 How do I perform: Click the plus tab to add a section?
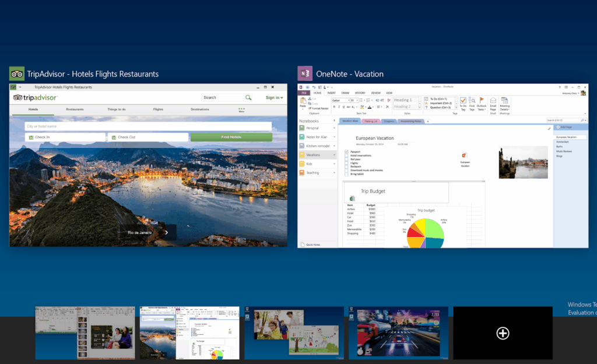[428, 121]
